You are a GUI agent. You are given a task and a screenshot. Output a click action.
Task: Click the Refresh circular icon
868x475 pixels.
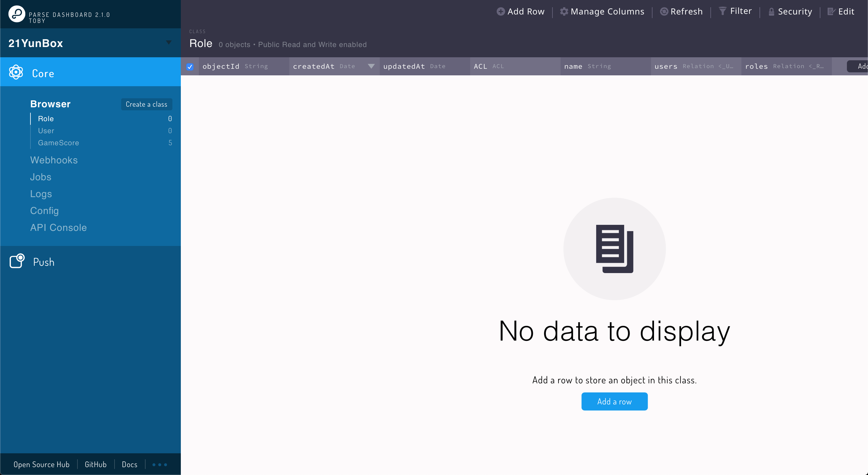[x=664, y=11]
